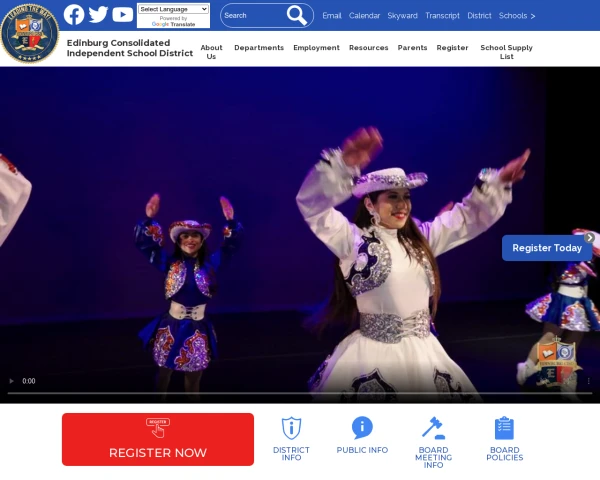
Task: Click the PUBLIC INFO text link
Action: [x=362, y=450]
